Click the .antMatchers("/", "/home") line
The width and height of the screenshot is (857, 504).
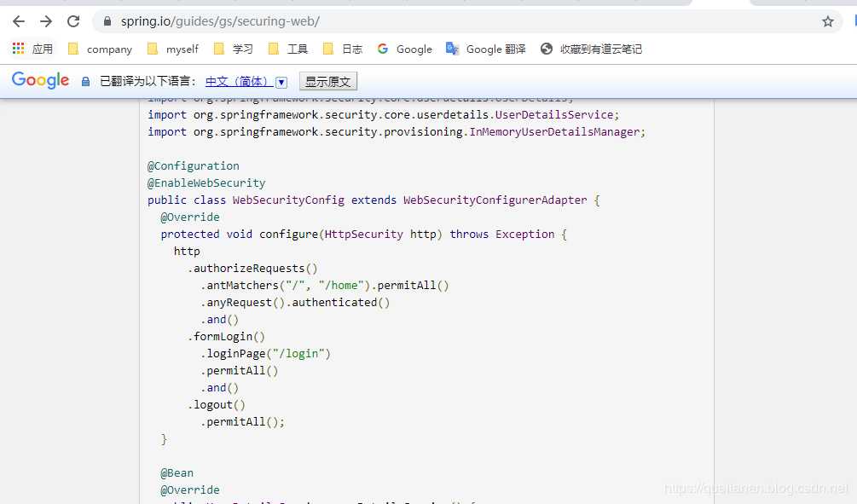pos(325,286)
